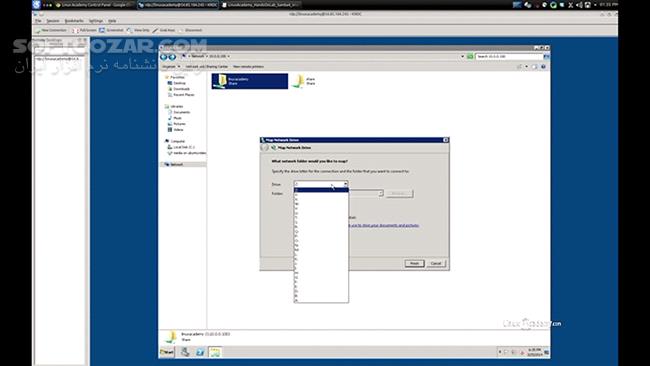Click the disabled Browse button

coord(399,194)
